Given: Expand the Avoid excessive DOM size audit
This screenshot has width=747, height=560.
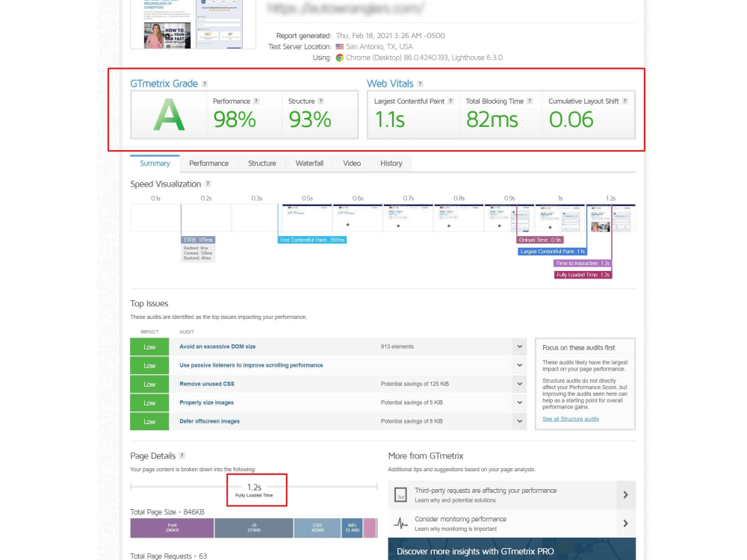Looking at the screenshot, I should tap(520, 346).
